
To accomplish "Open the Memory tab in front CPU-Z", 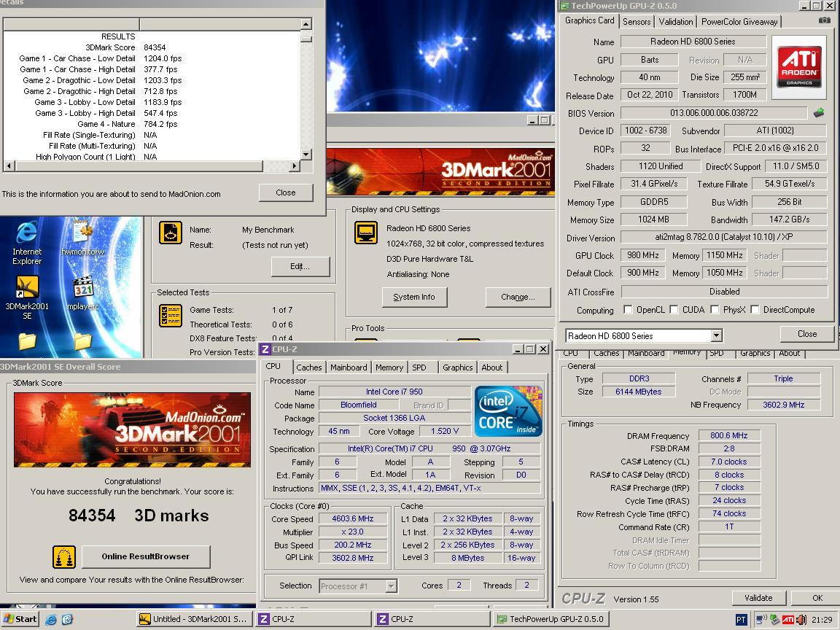I will (x=389, y=367).
